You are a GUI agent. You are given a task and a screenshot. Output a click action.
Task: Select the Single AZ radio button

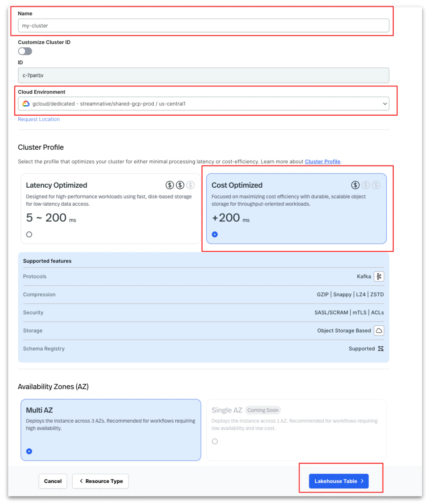tap(215, 441)
